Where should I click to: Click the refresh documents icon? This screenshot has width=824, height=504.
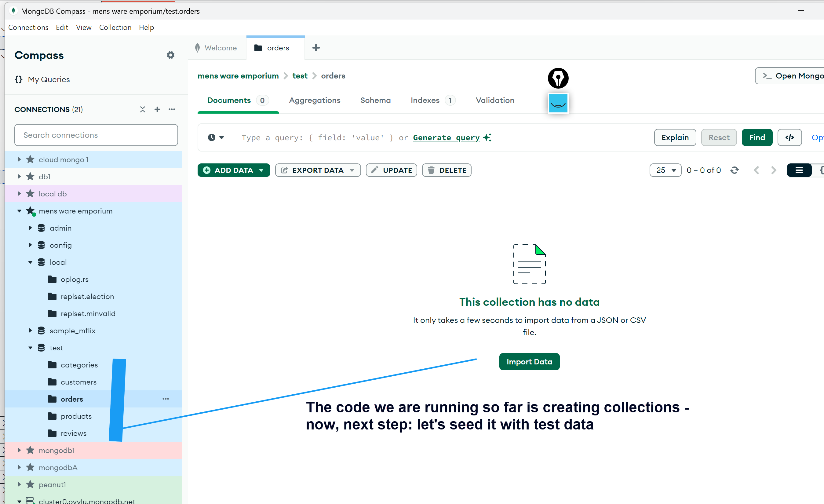coord(735,170)
